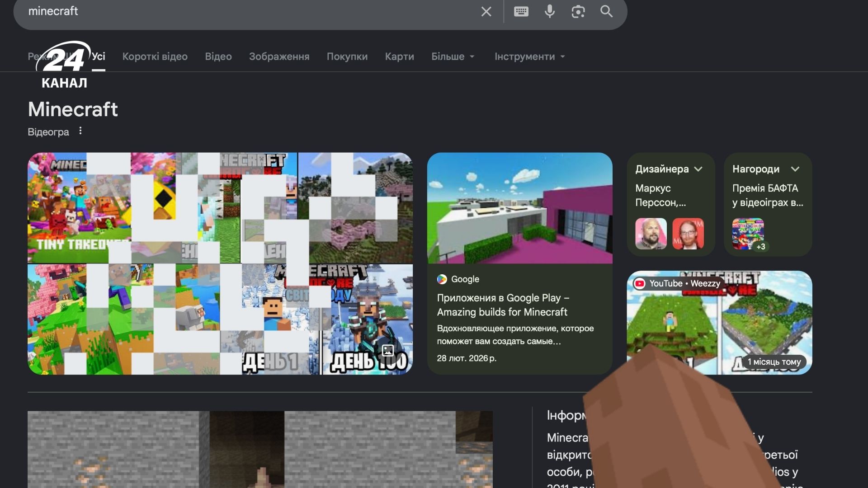
Task: Select the Усі tab
Action: [x=99, y=56]
